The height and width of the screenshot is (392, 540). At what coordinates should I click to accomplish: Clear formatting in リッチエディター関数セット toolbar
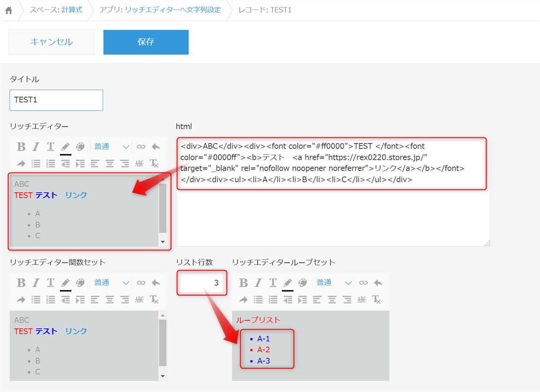click(154, 300)
